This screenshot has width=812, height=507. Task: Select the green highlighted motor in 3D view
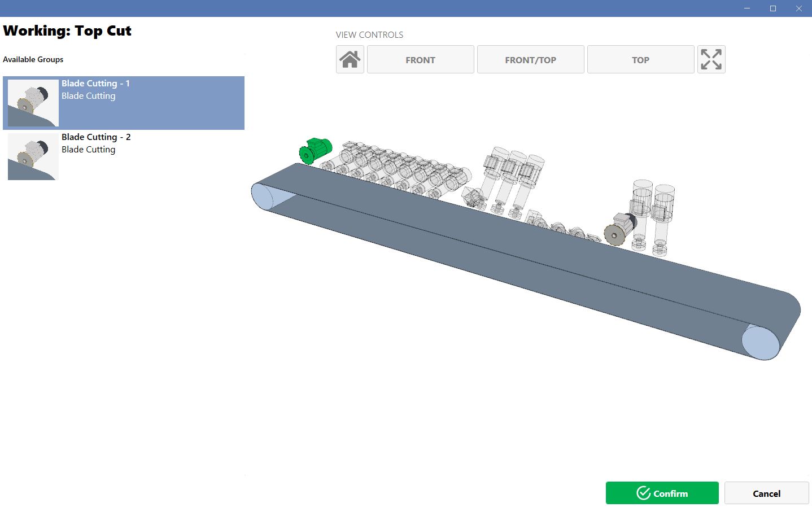click(x=315, y=151)
